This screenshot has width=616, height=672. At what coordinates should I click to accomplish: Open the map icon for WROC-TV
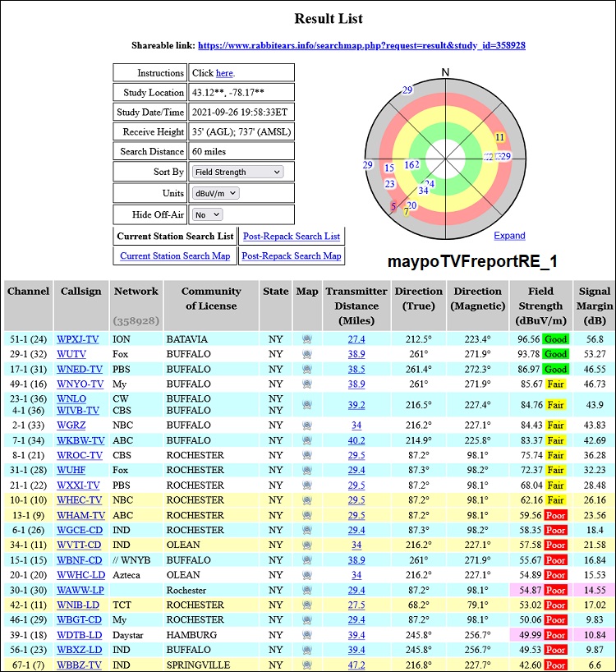306,455
